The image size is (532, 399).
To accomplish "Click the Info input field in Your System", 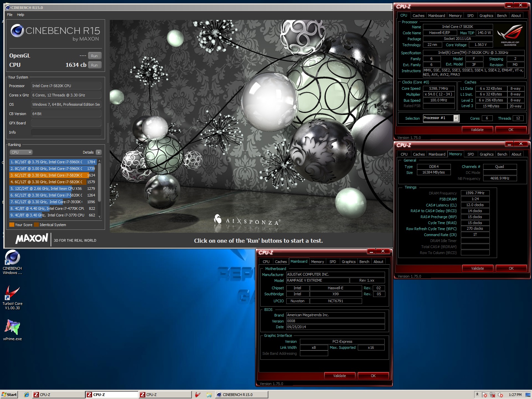I will (66, 132).
